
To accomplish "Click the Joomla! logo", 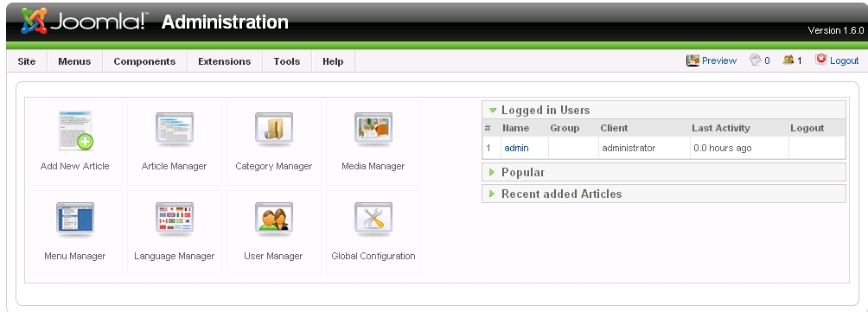I will point(85,21).
